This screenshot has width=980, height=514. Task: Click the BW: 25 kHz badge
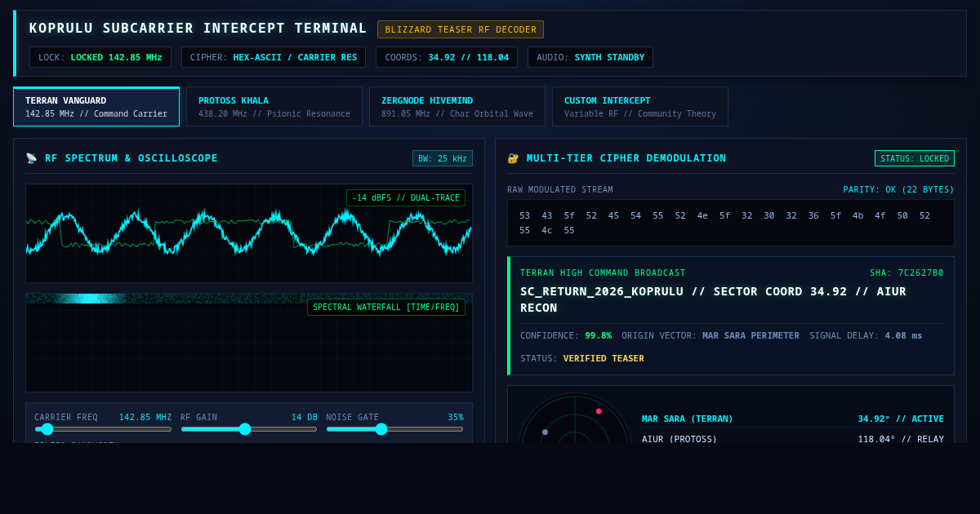coord(443,158)
